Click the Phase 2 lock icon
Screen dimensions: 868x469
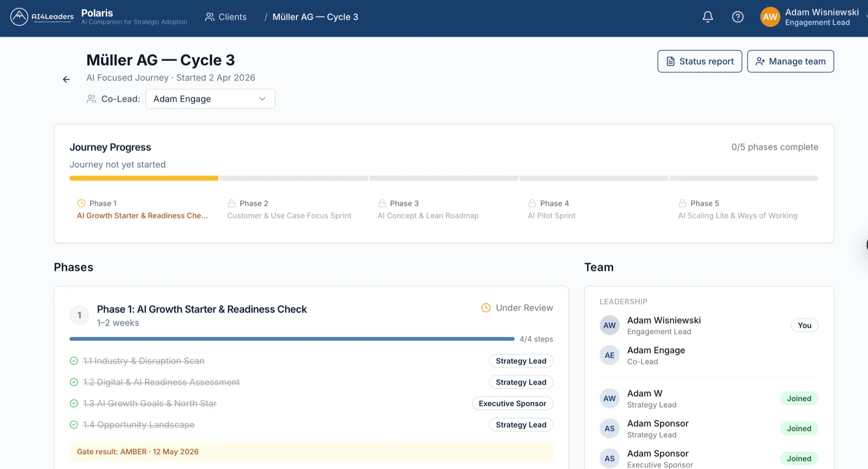[x=232, y=203]
